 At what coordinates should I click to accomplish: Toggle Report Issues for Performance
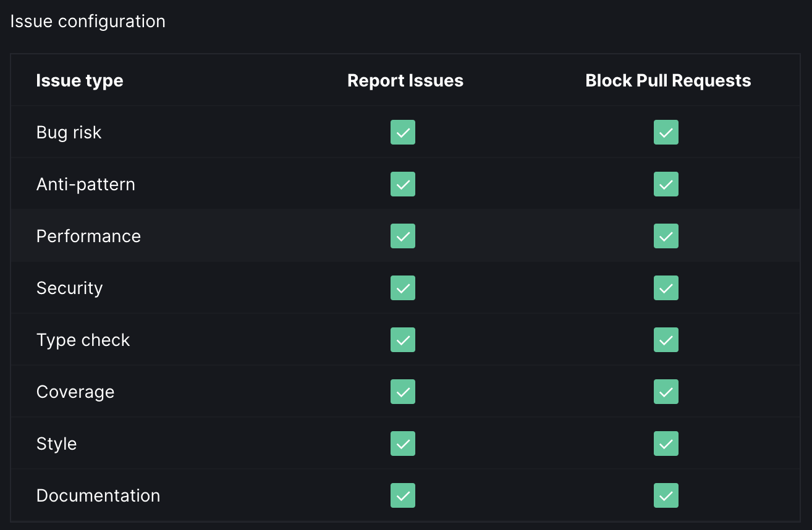[402, 235]
